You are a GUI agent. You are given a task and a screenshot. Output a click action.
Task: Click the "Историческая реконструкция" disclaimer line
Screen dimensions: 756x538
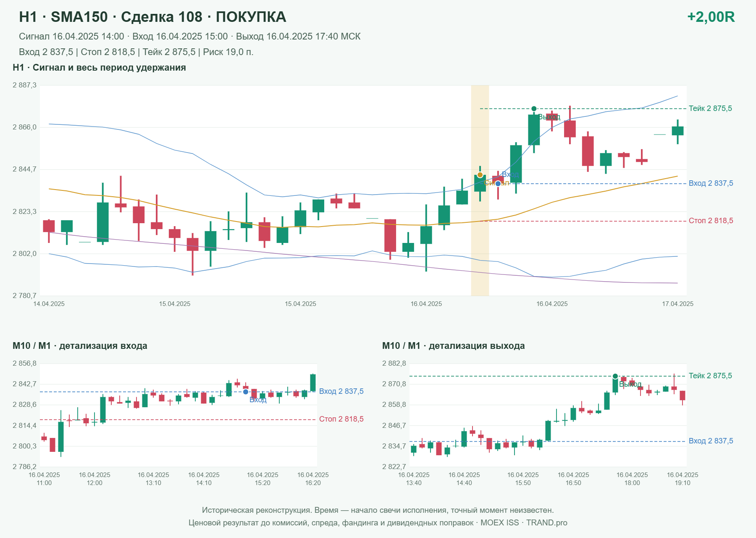[x=378, y=510]
